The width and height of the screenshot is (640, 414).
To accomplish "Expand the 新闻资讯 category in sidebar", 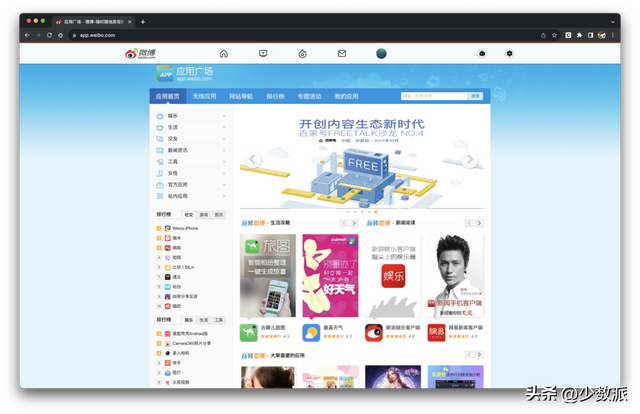I will click(191, 150).
